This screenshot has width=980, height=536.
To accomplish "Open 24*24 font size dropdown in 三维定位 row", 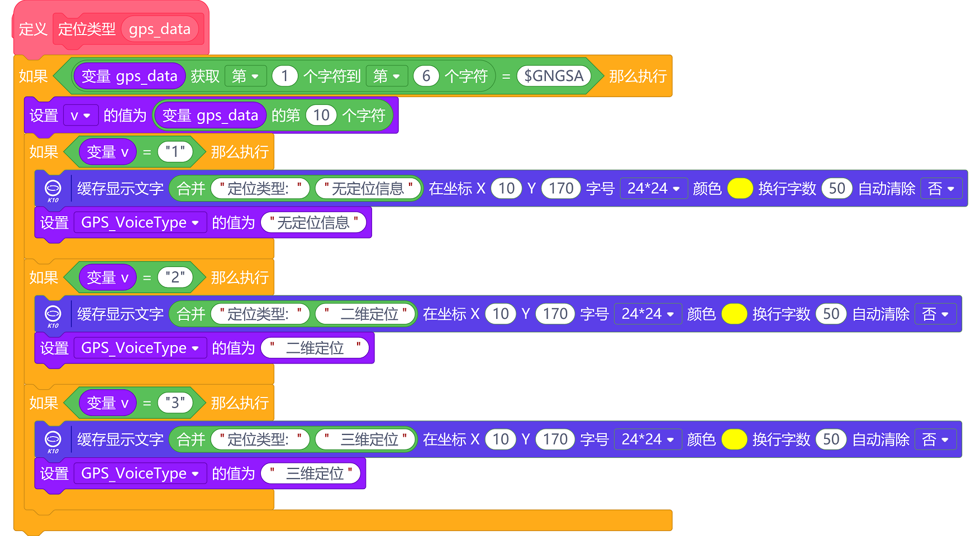I will point(648,440).
